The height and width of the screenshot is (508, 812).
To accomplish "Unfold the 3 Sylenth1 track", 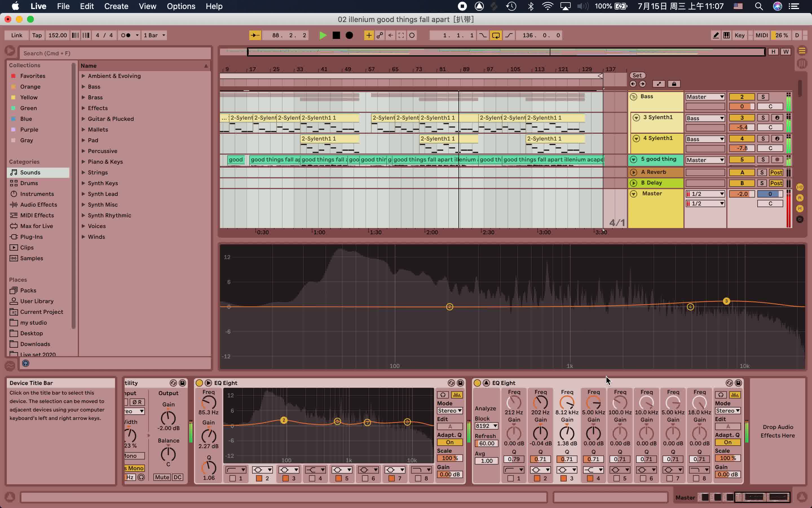I will pyautogui.click(x=636, y=118).
